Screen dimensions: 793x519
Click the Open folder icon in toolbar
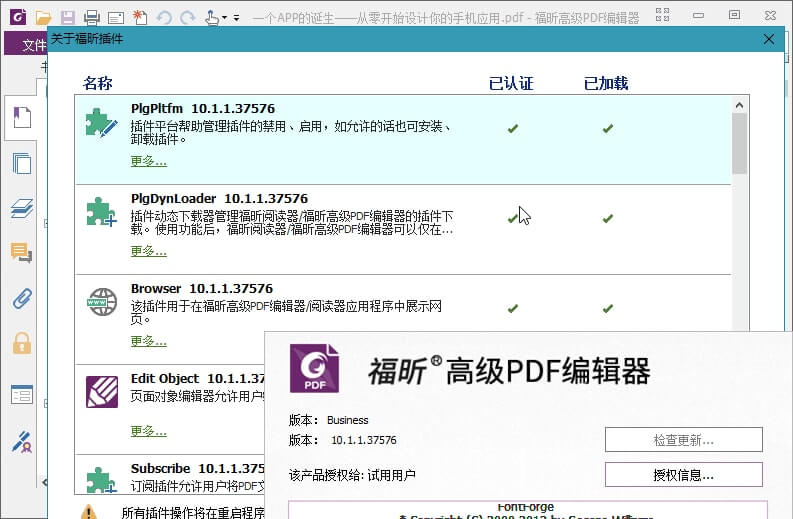(x=43, y=17)
